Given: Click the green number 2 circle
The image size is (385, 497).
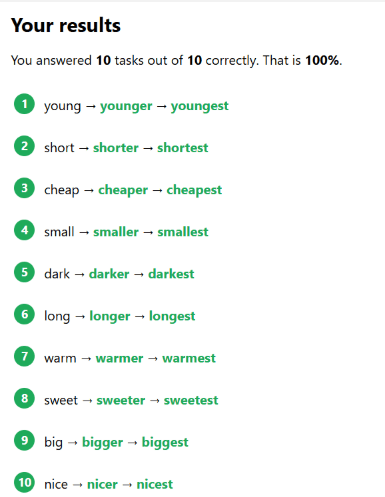Looking at the screenshot, I should click(x=24, y=146).
